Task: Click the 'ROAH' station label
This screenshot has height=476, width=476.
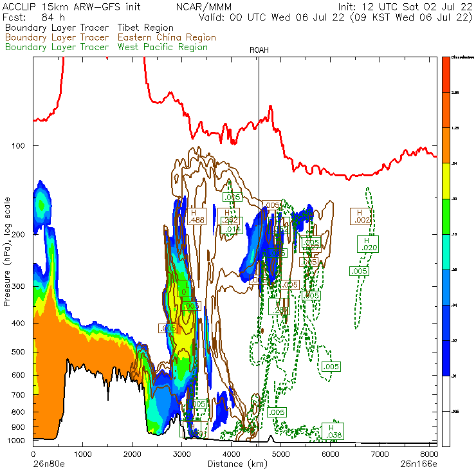Action: [x=259, y=50]
